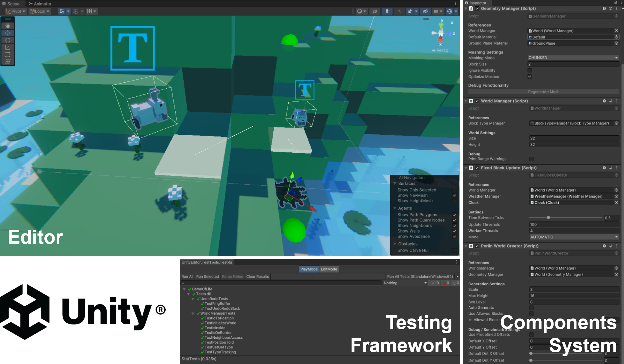Click object picker for Weather Manager
This screenshot has height=364, width=624.
click(617, 196)
